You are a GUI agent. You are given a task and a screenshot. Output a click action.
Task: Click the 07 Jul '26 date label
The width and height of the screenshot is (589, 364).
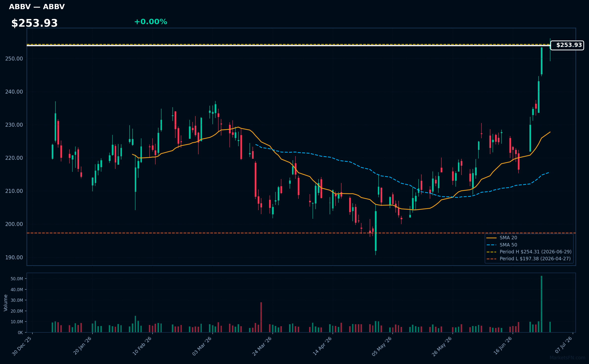point(563,345)
